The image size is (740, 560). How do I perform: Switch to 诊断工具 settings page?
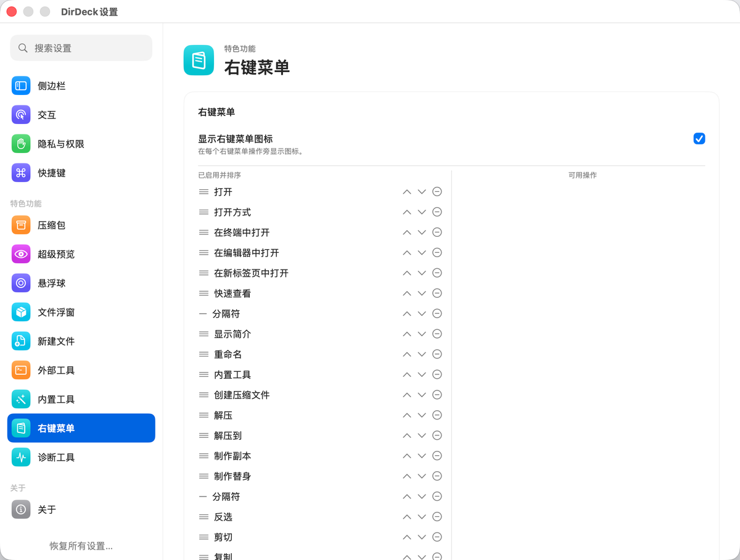tap(81, 457)
